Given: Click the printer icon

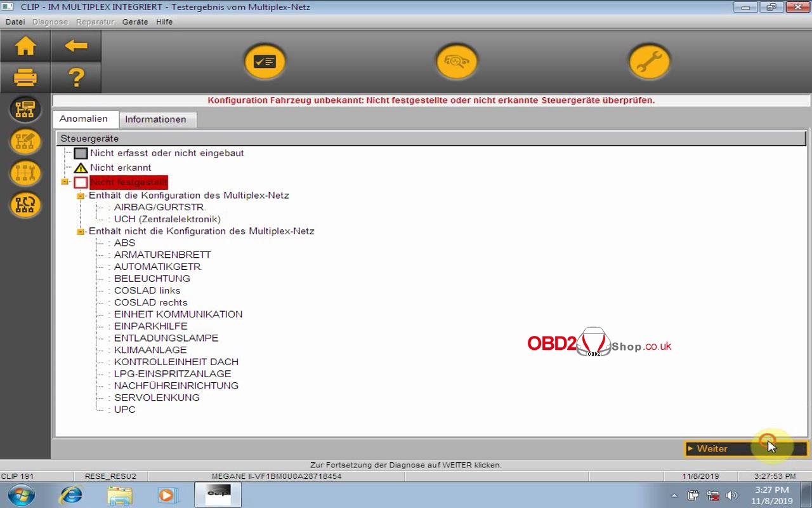Looking at the screenshot, I should click(x=25, y=78).
